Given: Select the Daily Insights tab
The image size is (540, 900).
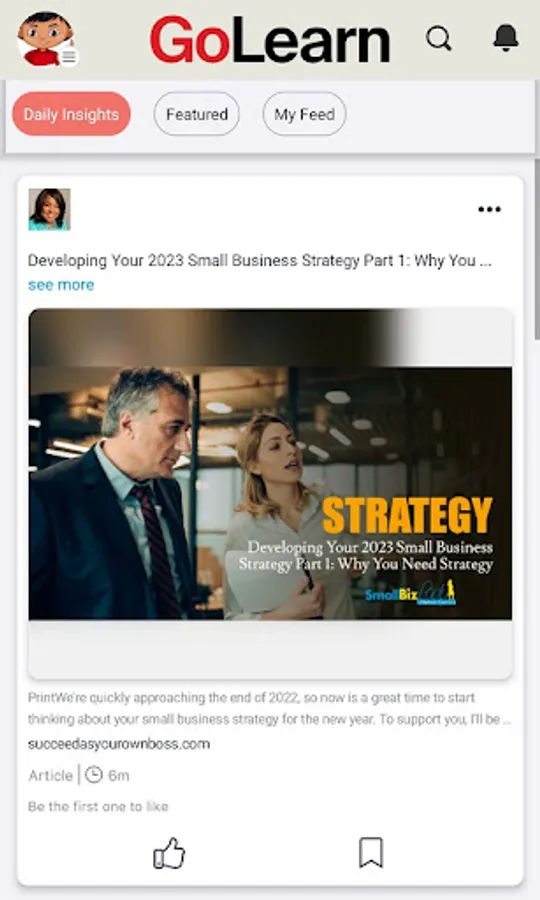Looking at the screenshot, I should pos(71,114).
